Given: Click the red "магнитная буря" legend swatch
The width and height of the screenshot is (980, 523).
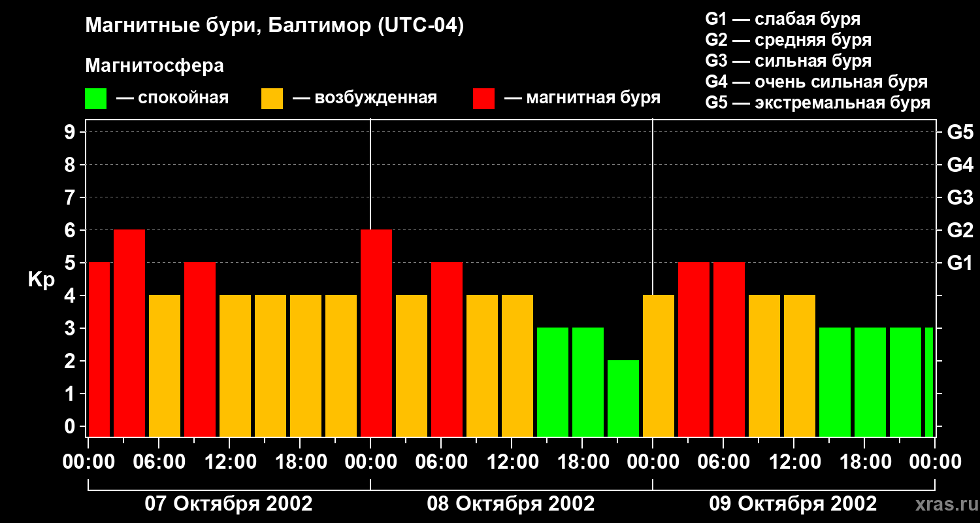Looking at the screenshot, I should click(483, 99).
